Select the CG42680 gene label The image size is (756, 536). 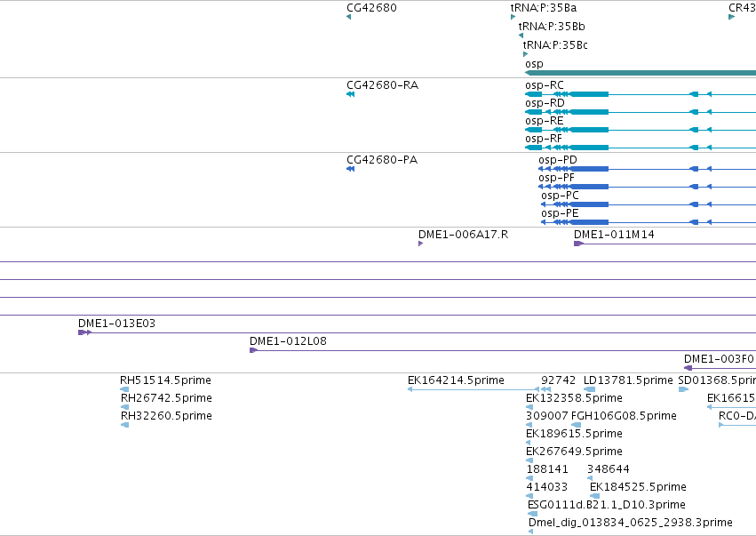[x=371, y=8]
